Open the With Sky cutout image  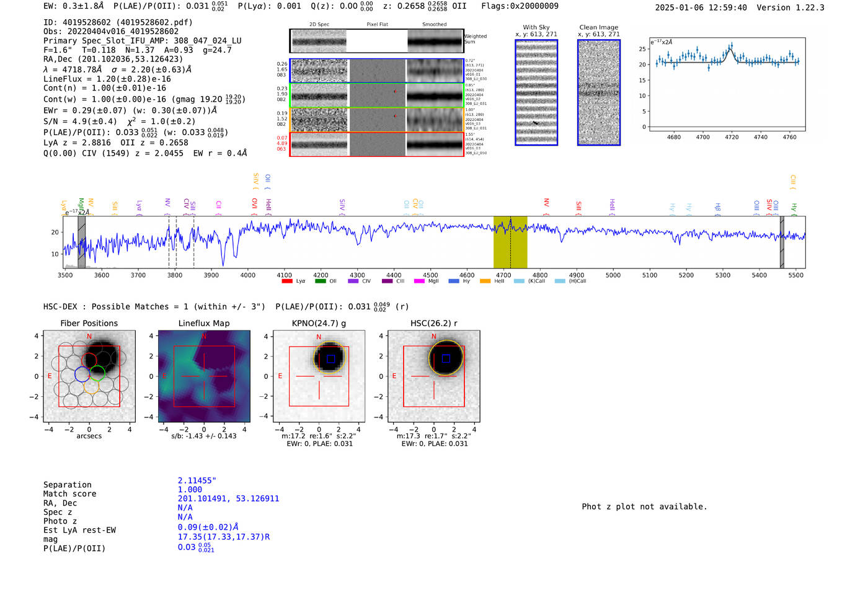536,92
